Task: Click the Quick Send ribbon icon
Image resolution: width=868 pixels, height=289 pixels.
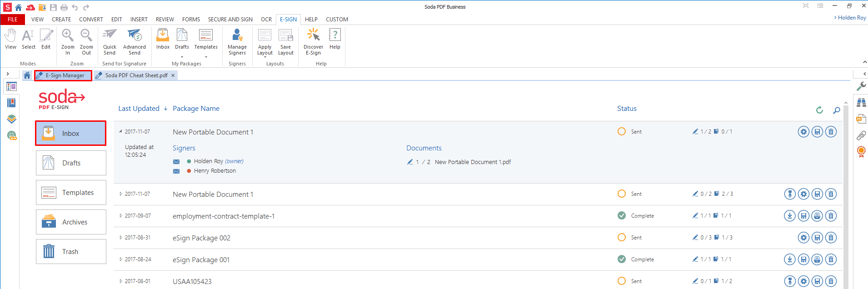Action: (110, 42)
